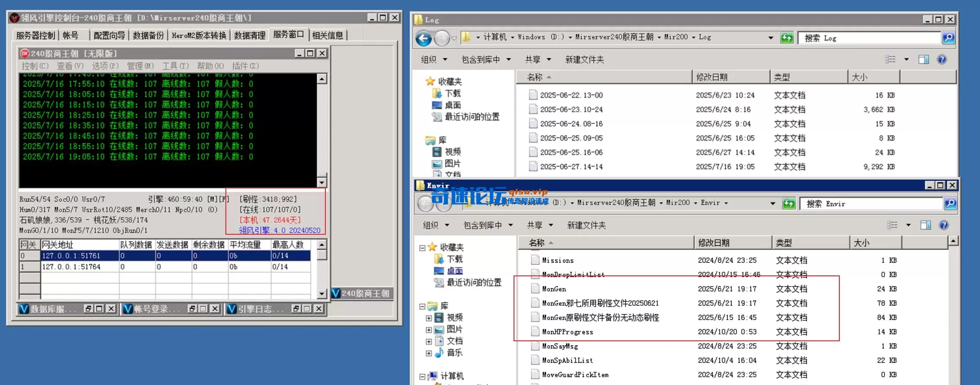The image size is (980, 385).
Task: Select the MonSpAbilList file icon
Action: point(535,360)
